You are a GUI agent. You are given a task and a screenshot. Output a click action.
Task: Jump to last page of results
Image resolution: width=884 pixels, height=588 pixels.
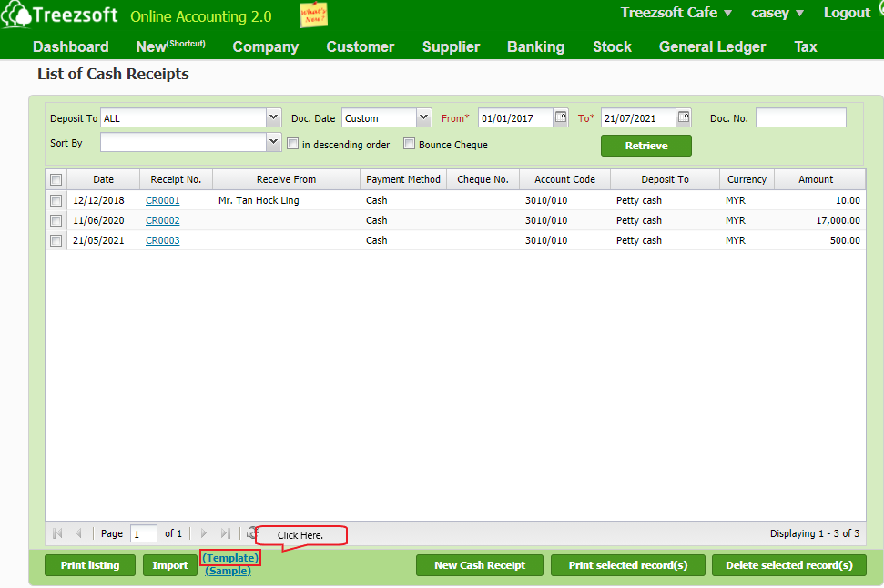tap(225, 533)
